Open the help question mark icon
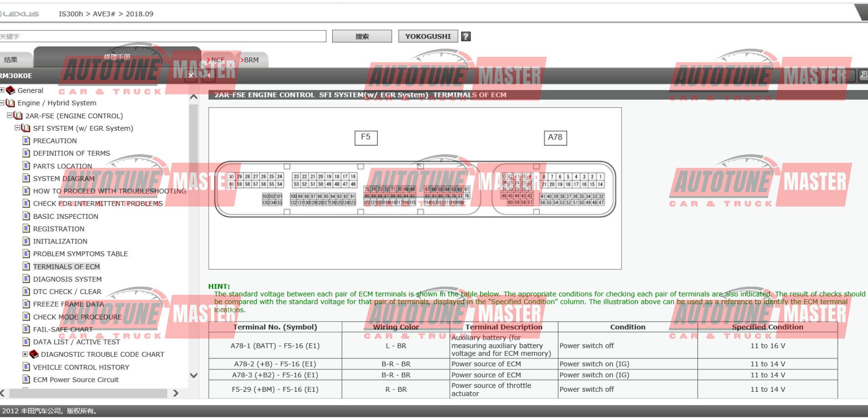The image size is (868, 419). pos(466,36)
